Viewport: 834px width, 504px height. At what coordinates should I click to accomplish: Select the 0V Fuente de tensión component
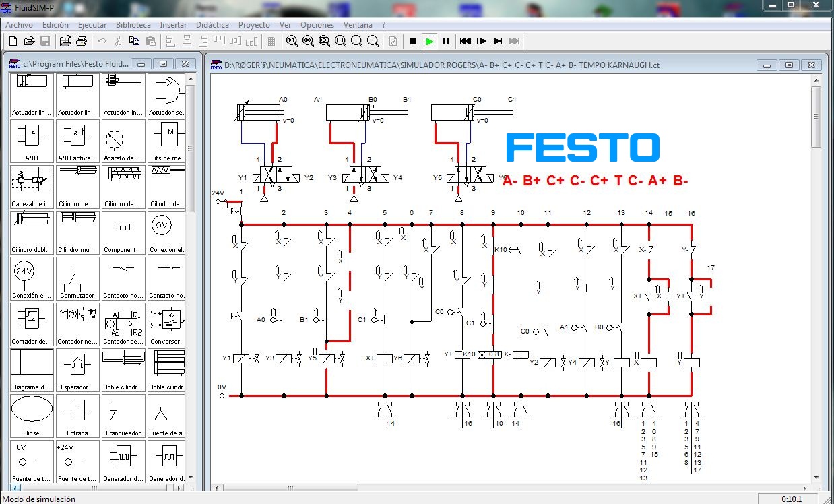point(32,462)
